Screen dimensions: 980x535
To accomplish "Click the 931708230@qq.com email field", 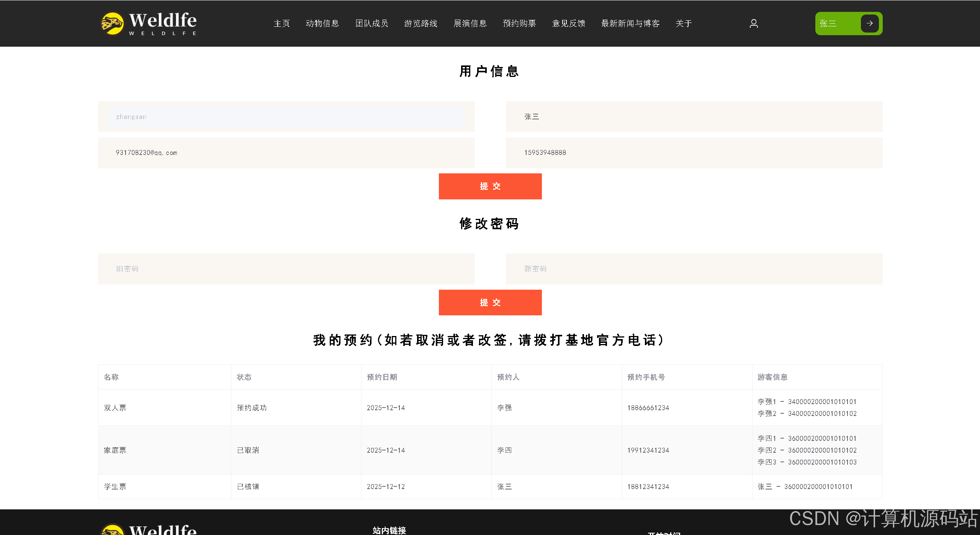I will click(x=286, y=153).
